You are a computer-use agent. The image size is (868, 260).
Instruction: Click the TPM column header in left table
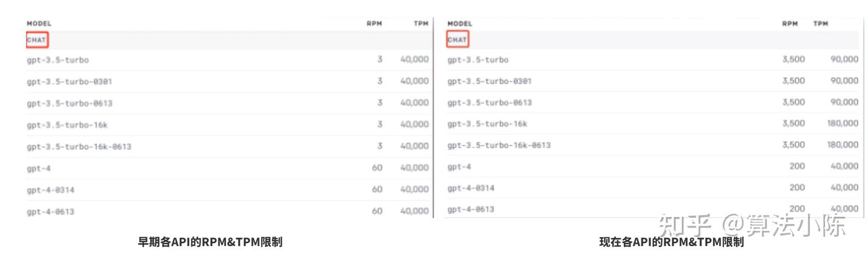point(421,23)
